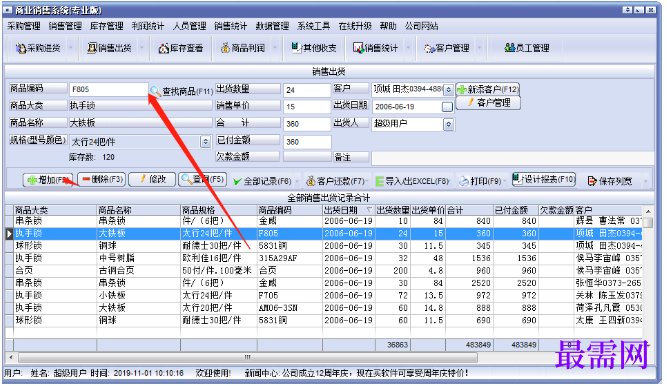This screenshot has height=386, width=667.
Task: Open the 采购管理 menu
Action: click(x=24, y=26)
